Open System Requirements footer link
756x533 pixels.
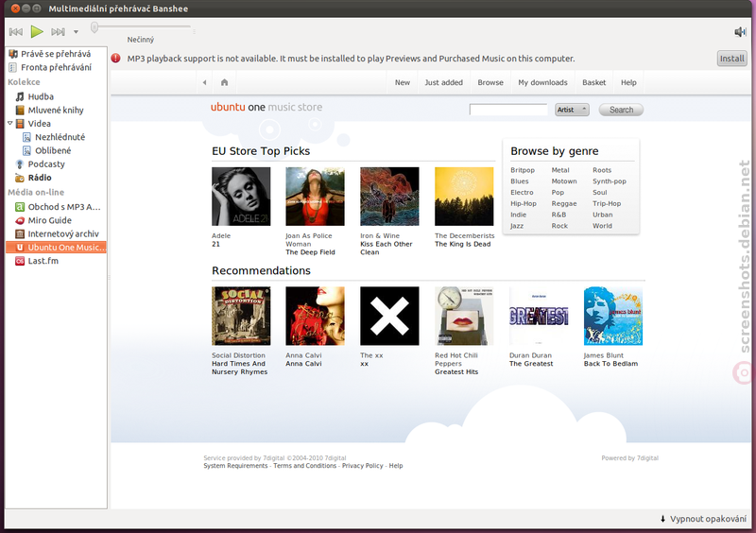(x=235, y=466)
